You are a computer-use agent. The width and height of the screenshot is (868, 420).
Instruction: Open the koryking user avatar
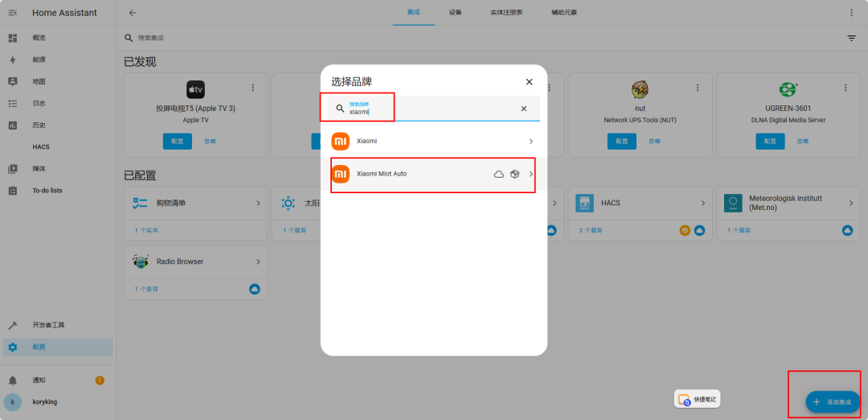(13, 402)
